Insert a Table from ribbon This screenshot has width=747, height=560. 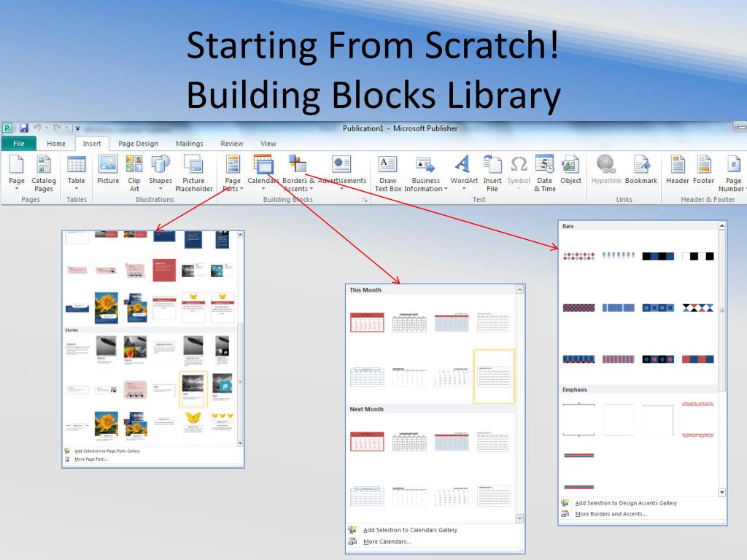click(x=76, y=173)
